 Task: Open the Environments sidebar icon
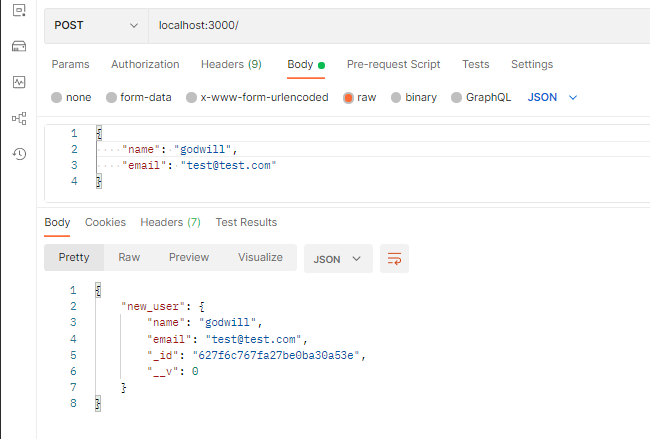point(19,10)
